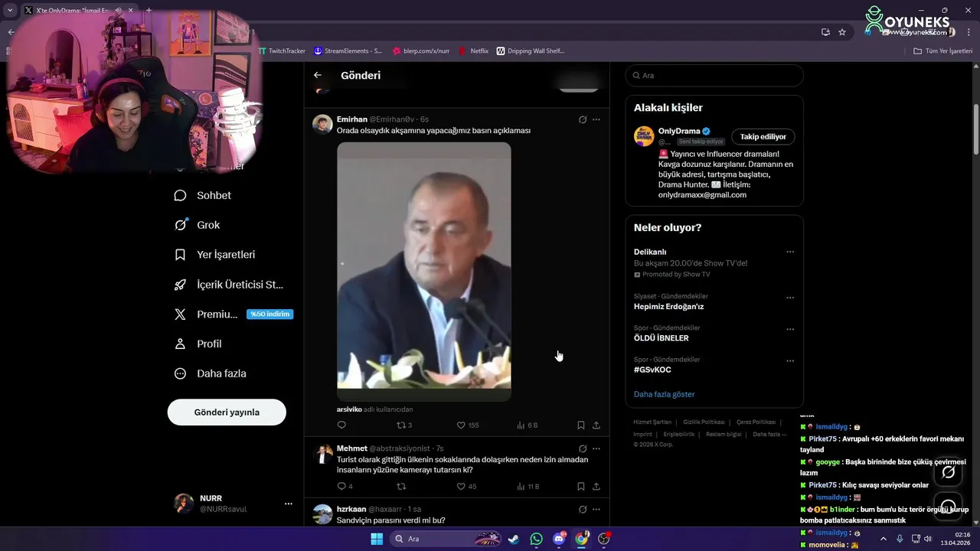
Task: Open Steam from the taskbar
Action: click(514, 539)
